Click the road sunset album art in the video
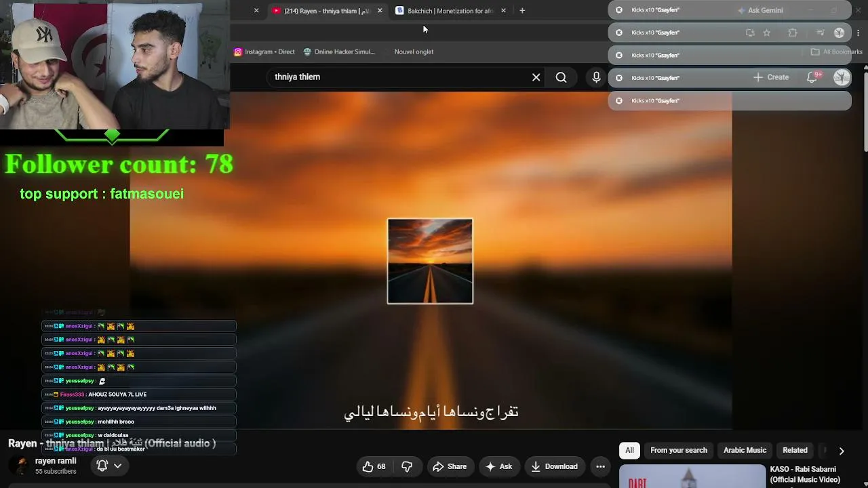The width and height of the screenshot is (868, 488). point(430,261)
